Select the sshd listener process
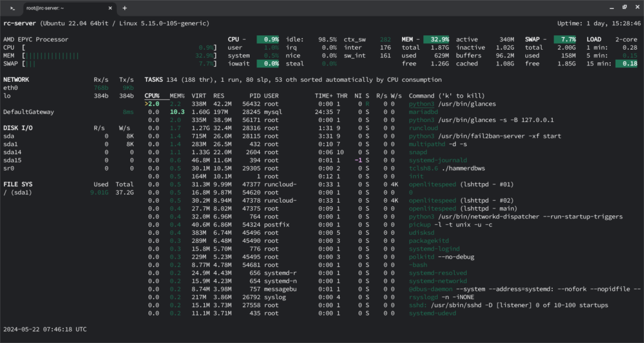 (x=508, y=305)
